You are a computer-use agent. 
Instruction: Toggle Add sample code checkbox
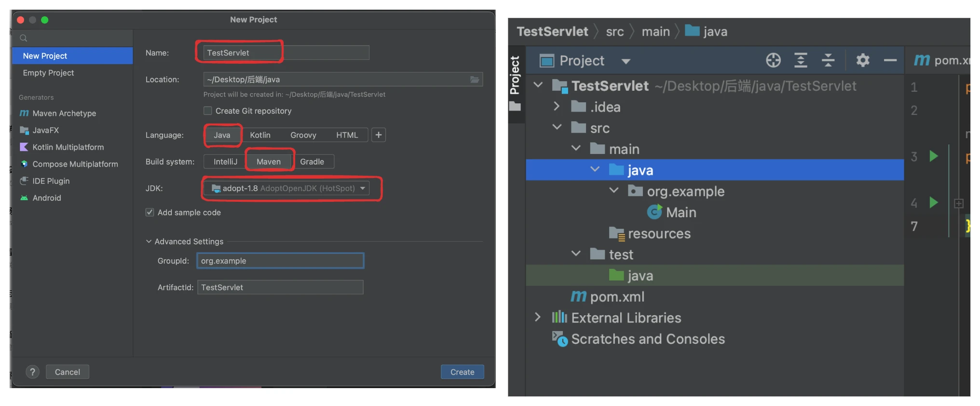150,212
